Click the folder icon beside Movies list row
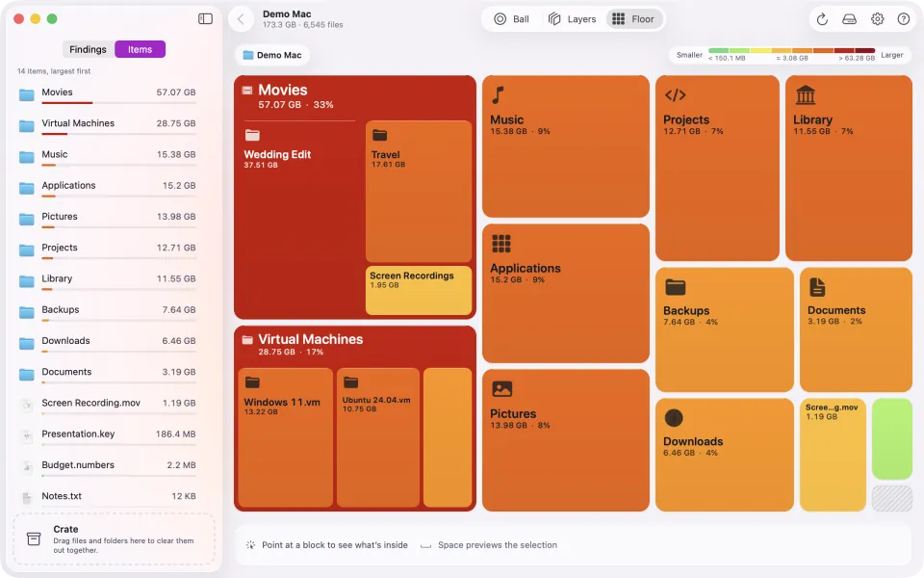This screenshot has height=578, width=924. [27, 95]
